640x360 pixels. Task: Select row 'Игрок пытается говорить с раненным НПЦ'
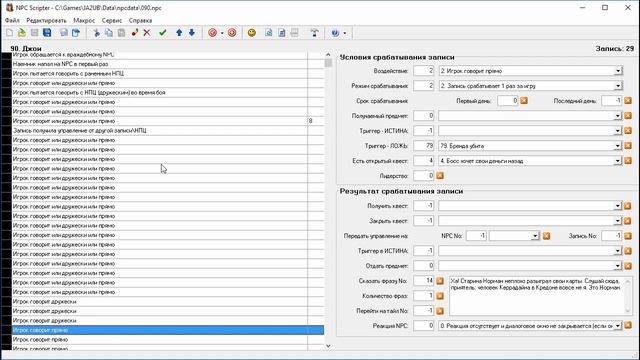[168, 73]
